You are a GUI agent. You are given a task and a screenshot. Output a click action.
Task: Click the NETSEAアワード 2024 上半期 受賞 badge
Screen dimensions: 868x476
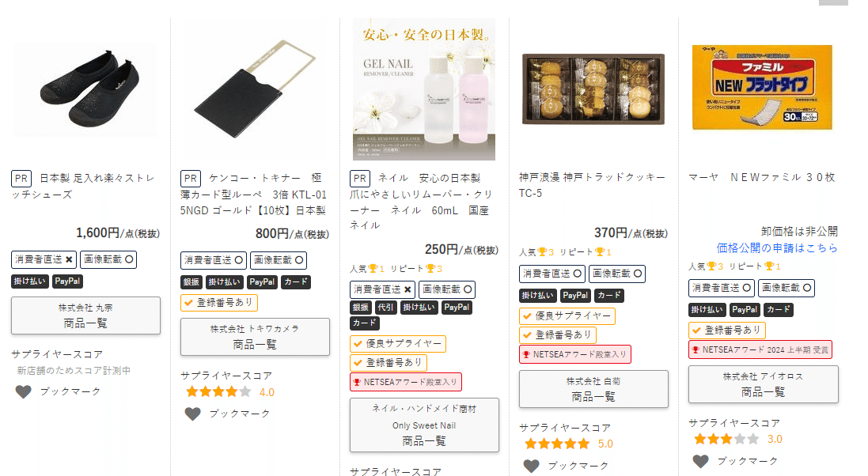point(760,349)
